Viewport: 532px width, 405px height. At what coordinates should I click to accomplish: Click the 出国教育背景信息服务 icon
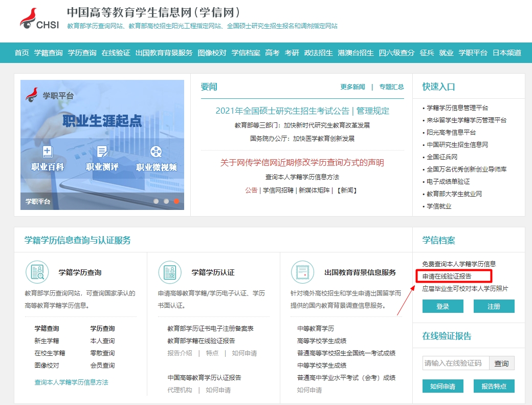tap(302, 272)
